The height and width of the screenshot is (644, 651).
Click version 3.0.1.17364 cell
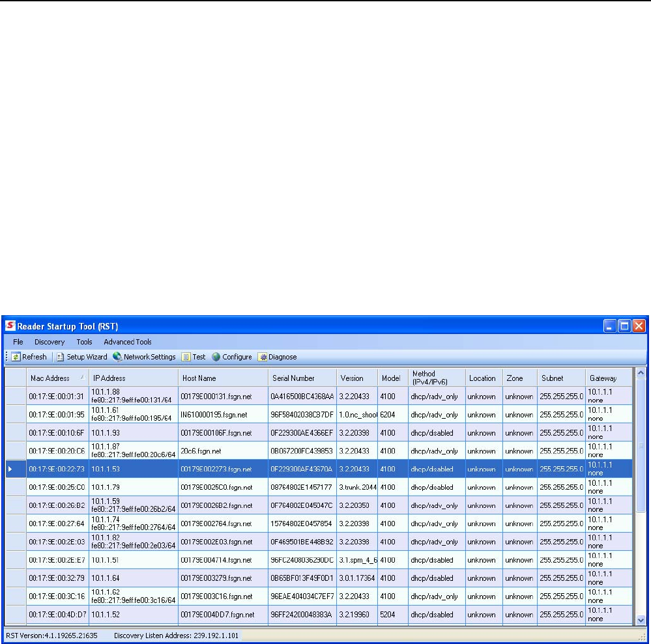click(x=357, y=578)
